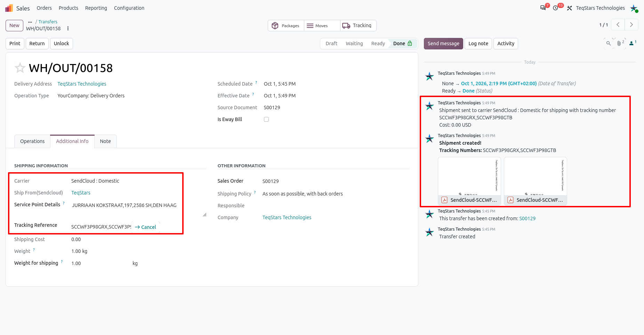Screen dimensions: 644x335
Task: Click the Service Point Details text field
Action: tap(139, 209)
